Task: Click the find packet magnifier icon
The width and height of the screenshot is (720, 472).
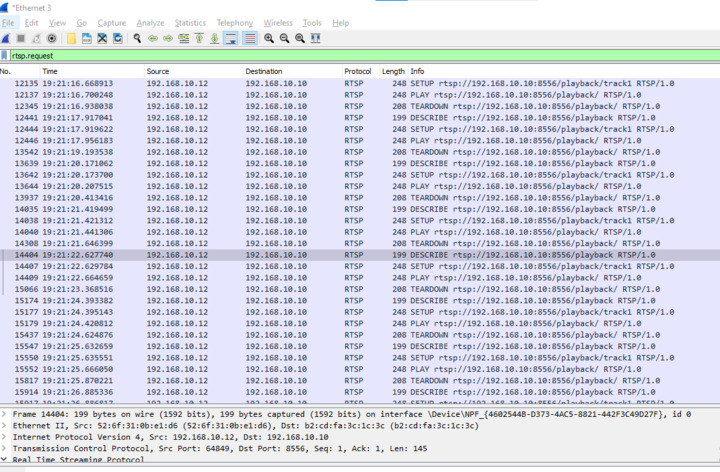Action: click(137, 38)
